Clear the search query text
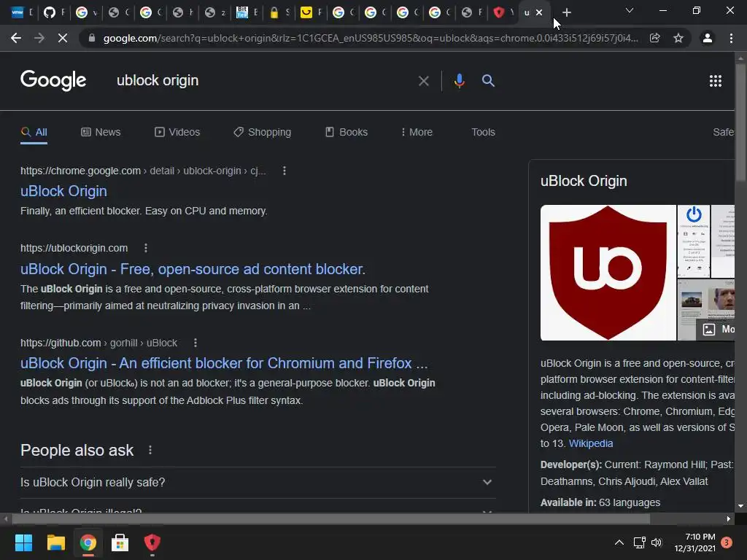 [x=424, y=81]
